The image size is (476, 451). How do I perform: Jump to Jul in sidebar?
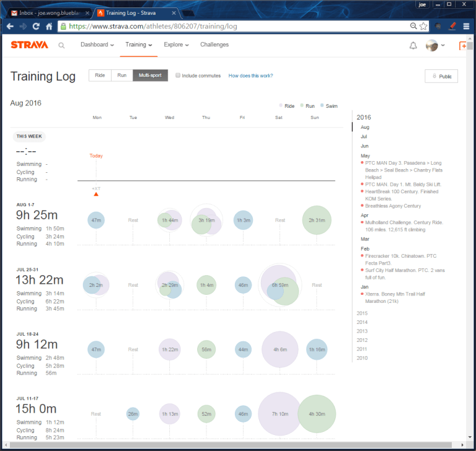(364, 136)
